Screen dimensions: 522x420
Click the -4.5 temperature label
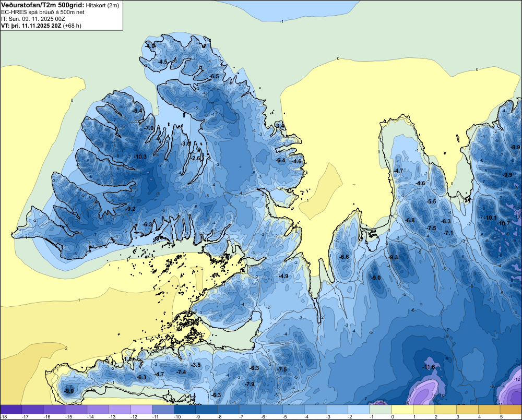[x=162, y=62]
